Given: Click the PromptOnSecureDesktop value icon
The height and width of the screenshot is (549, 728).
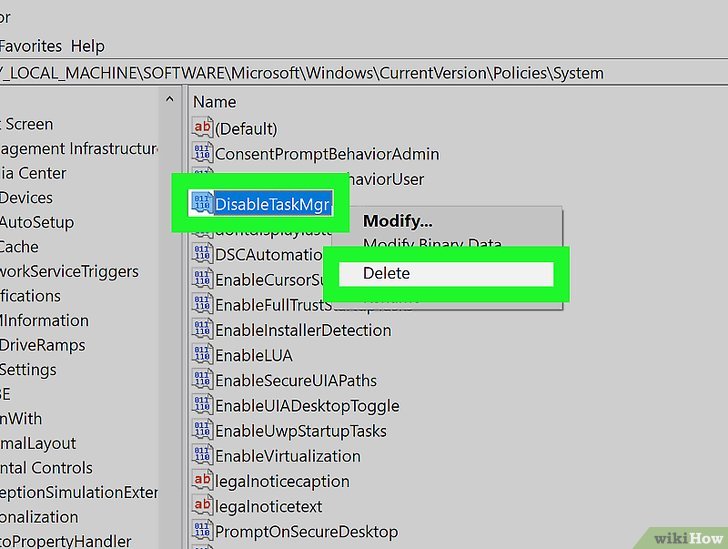Looking at the screenshot, I should tap(202, 530).
